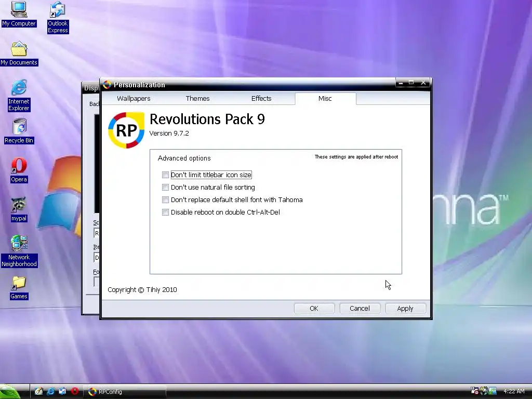
Task: Click the first system tray icon
Action: pos(474,391)
